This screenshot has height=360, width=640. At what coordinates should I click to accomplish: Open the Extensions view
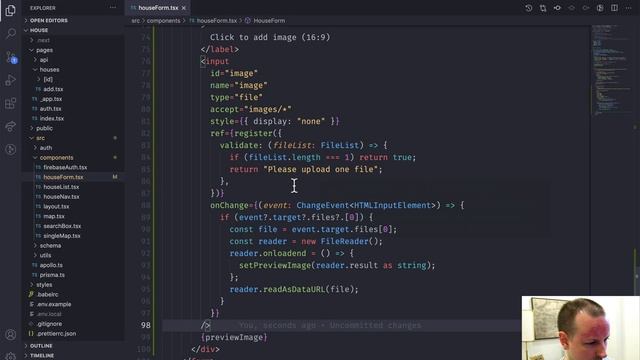coord(11,103)
